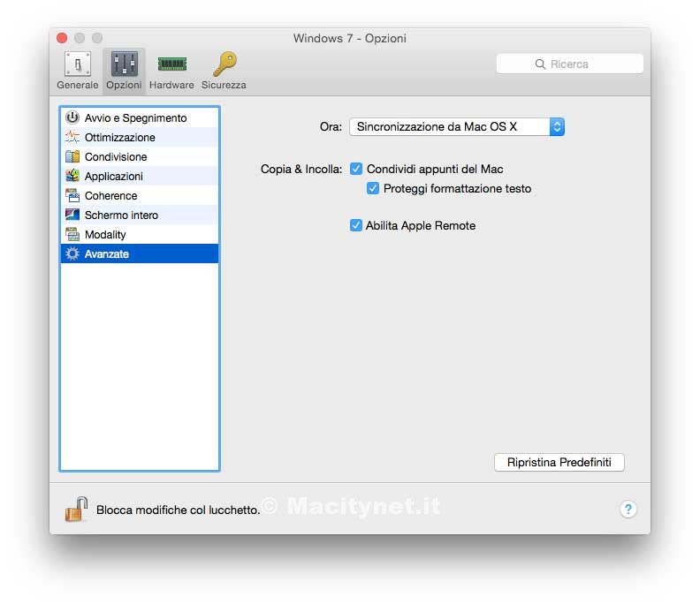Click the Ripristina Predefiniti button

pos(559,462)
